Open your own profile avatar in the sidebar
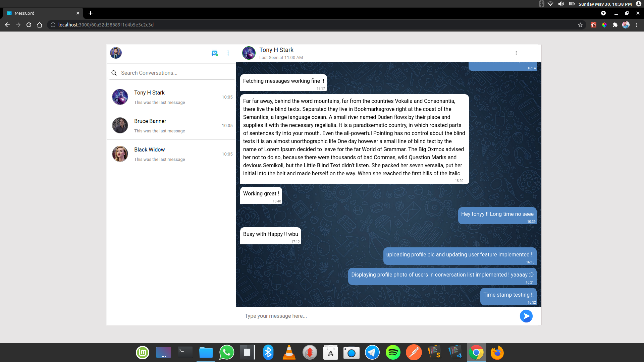This screenshot has height=362, width=644. [115, 53]
